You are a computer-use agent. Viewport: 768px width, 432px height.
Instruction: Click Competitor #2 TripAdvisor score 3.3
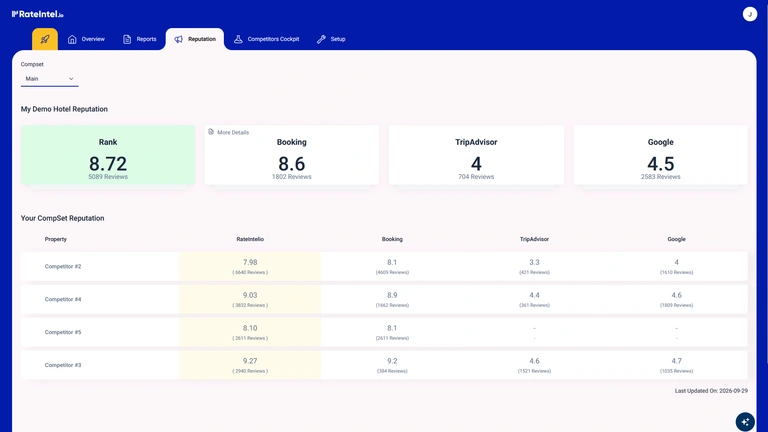point(534,263)
